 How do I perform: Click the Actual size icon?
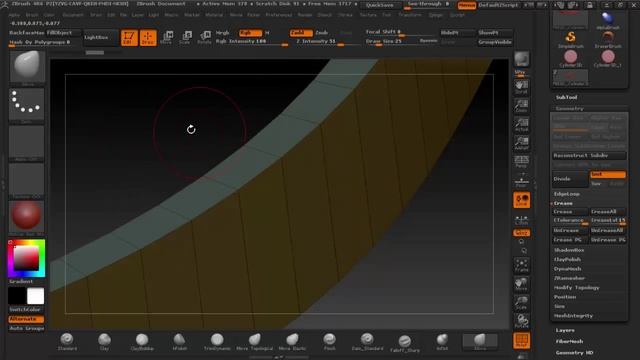tap(521, 124)
